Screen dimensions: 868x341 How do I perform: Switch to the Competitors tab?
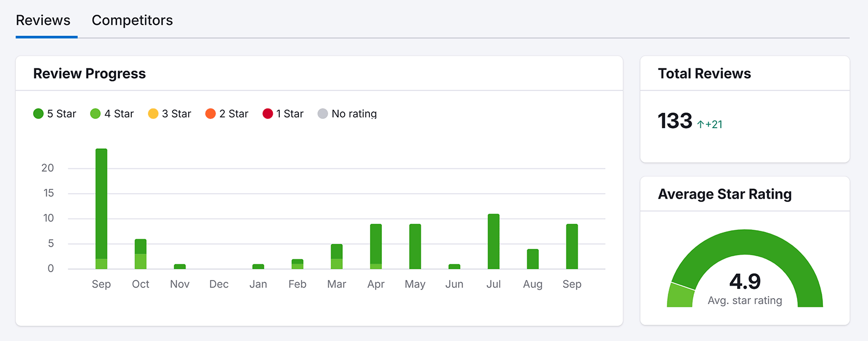point(132,20)
